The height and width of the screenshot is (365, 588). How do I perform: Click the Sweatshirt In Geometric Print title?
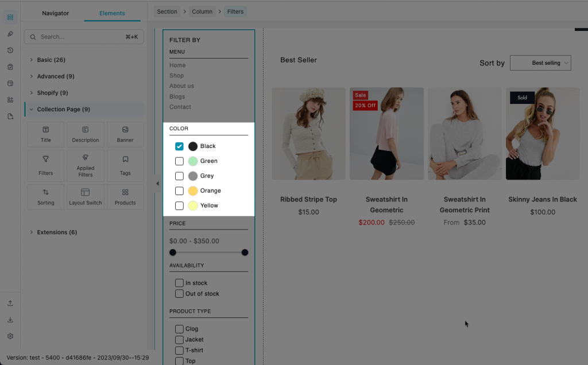click(465, 205)
